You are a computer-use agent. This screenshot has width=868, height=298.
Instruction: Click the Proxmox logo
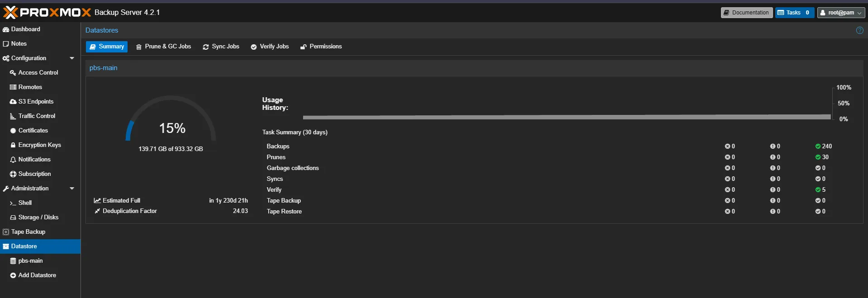pos(47,12)
